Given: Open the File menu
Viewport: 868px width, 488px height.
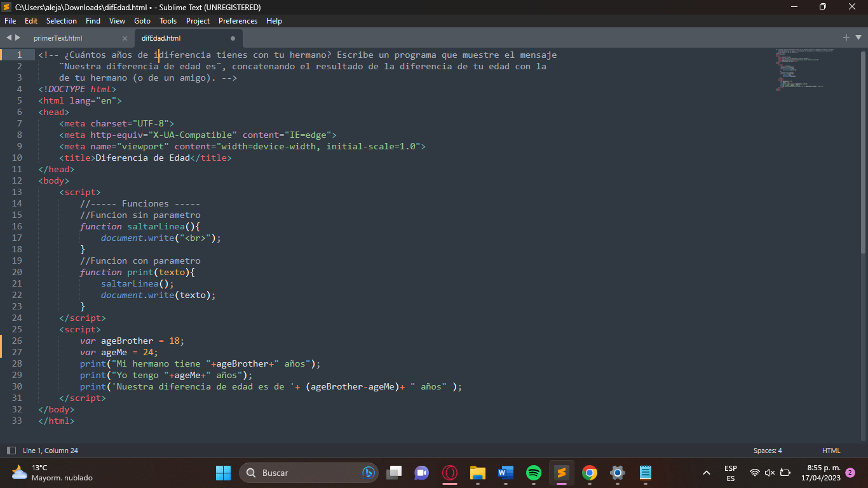Looking at the screenshot, I should 10,21.
